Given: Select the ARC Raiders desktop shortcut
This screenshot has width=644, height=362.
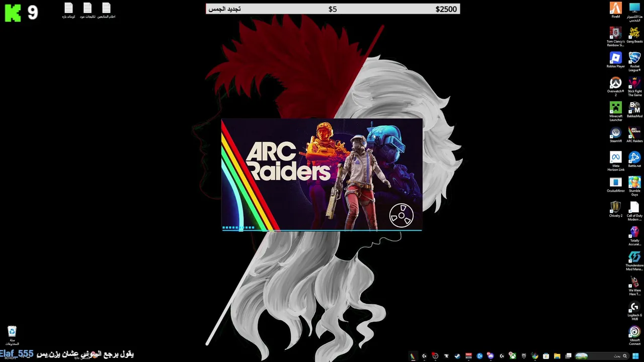Looking at the screenshot, I should [635, 135].
